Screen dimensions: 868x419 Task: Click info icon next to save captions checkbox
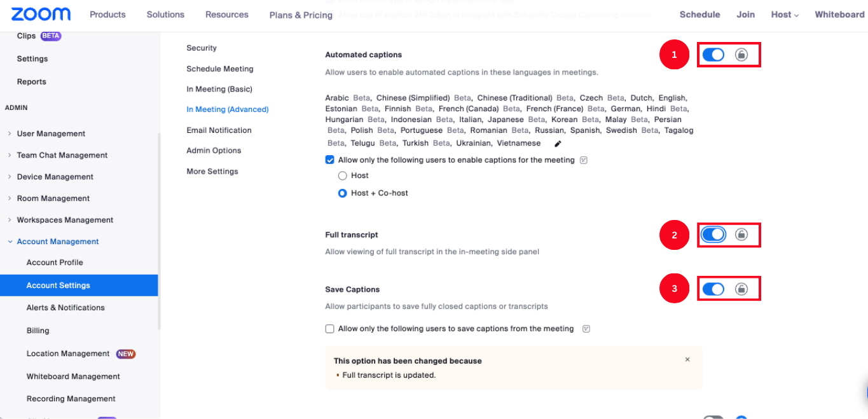coord(586,329)
